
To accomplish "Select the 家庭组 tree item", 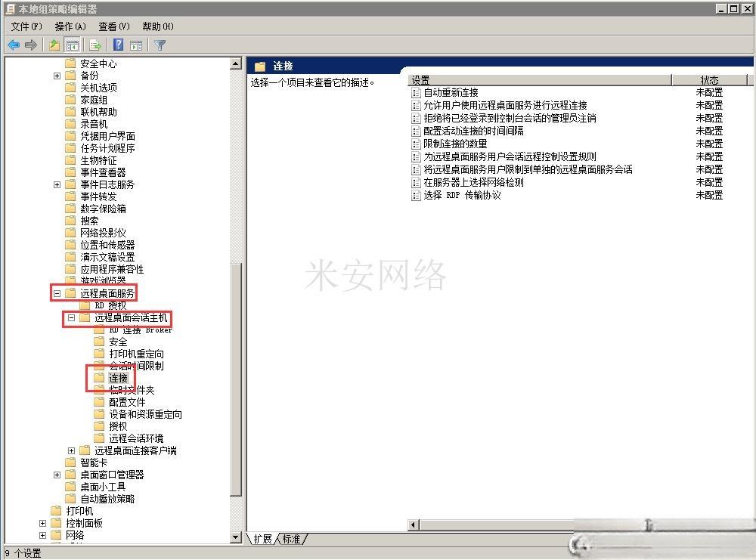I will click(x=94, y=100).
